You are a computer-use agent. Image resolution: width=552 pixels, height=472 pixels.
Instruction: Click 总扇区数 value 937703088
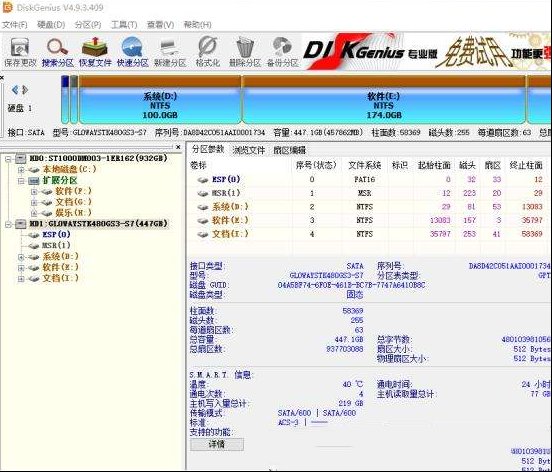pyautogui.click(x=345, y=350)
